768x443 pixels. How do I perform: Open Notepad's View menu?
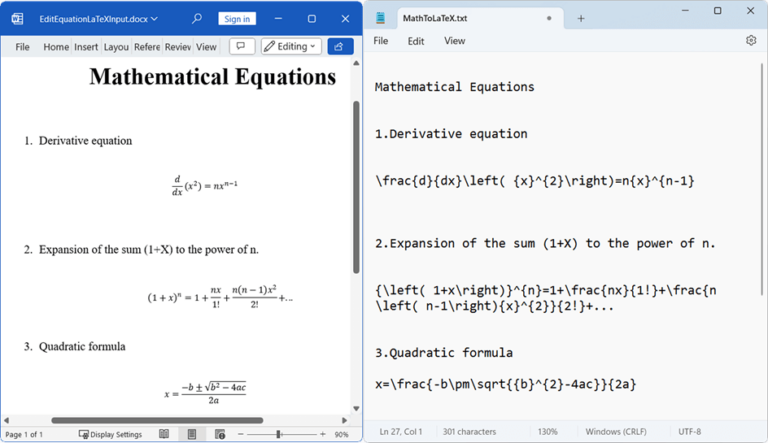[454, 41]
